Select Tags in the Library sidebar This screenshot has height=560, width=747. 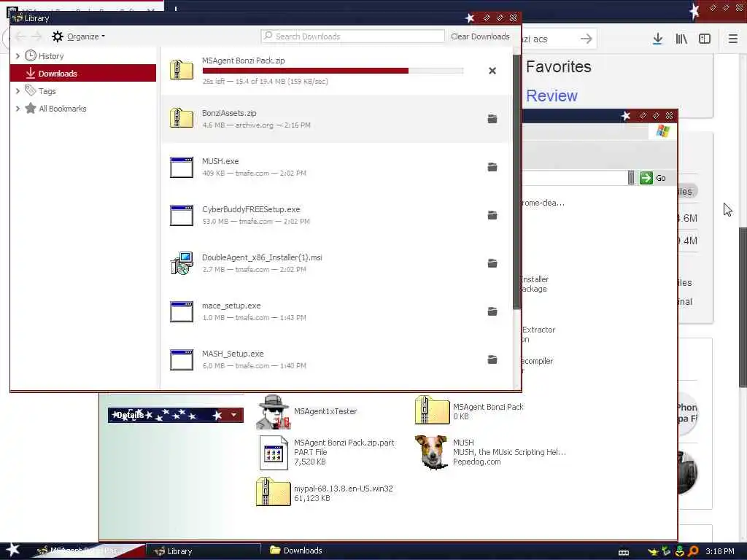click(x=47, y=91)
